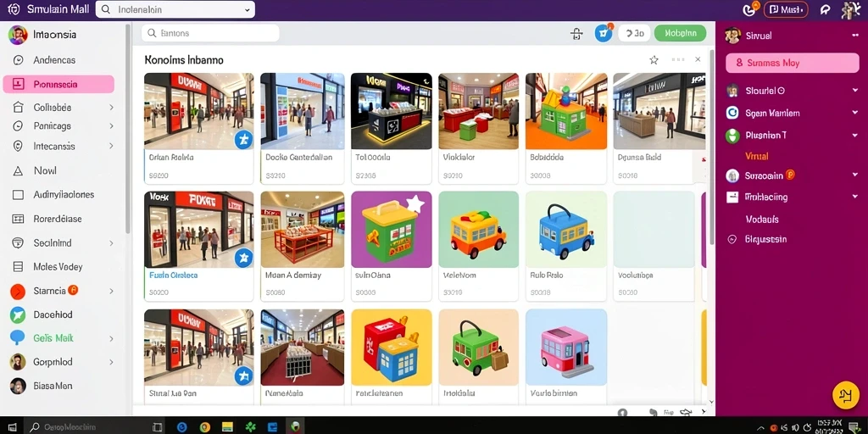Click the yellow floating button at bottom right
Image resolution: width=868 pixels, height=434 pixels.
pyautogui.click(x=845, y=395)
